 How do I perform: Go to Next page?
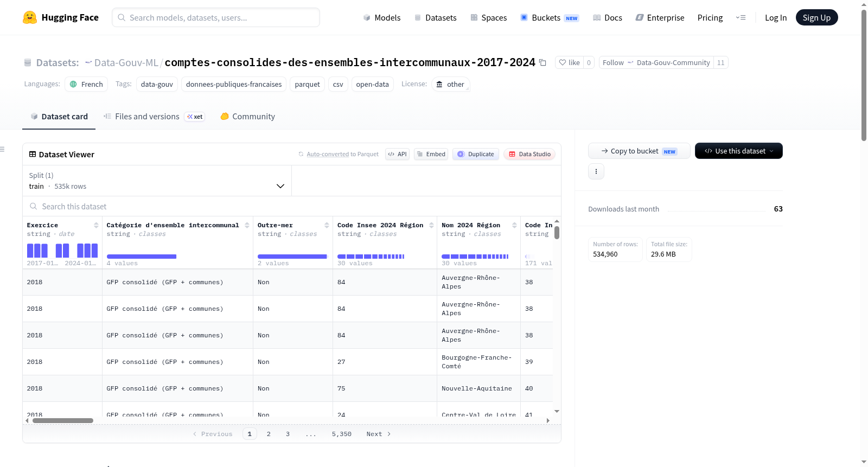click(379, 434)
